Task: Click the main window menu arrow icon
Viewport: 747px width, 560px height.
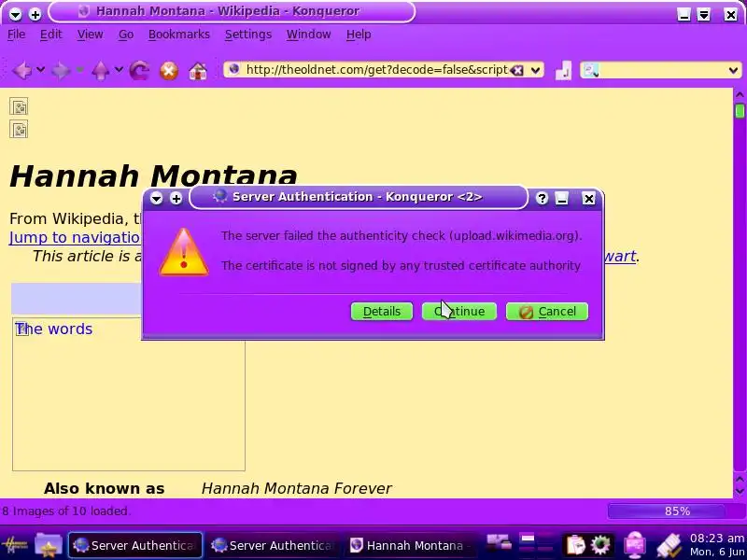Action: (15, 14)
